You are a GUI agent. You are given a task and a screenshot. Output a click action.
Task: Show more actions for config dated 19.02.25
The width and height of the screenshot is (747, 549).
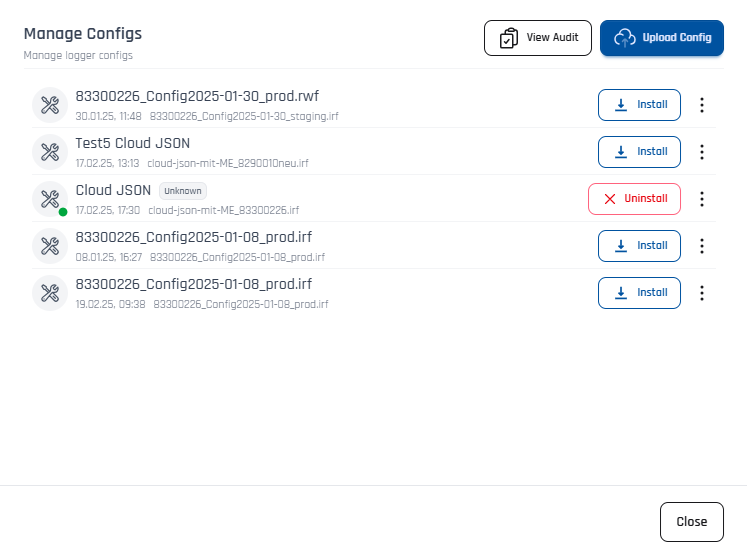(x=702, y=293)
